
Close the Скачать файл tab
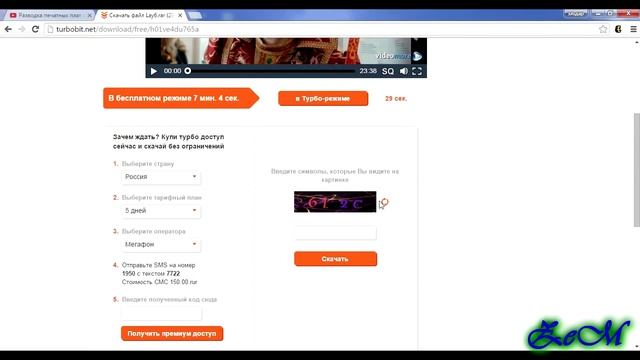(180, 15)
